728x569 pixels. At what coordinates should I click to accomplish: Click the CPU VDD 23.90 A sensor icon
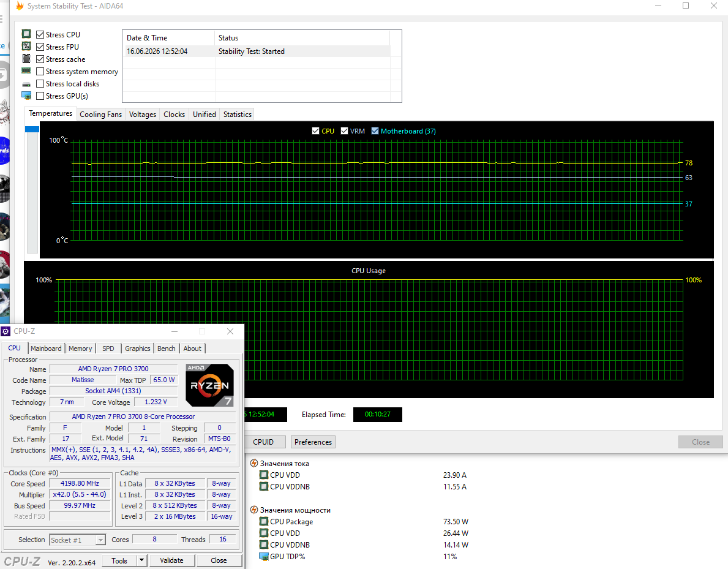[x=264, y=475]
